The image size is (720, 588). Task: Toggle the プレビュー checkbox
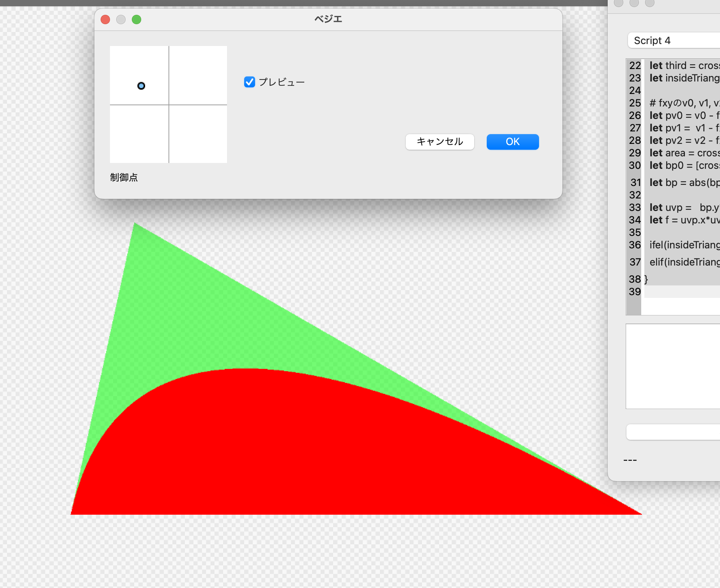coord(250,82)
